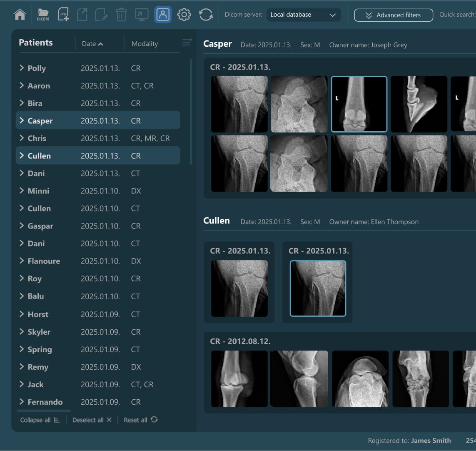This screenshot has height=451, width=476.
Task: Click the edit document icon
Action: point(101,15)
